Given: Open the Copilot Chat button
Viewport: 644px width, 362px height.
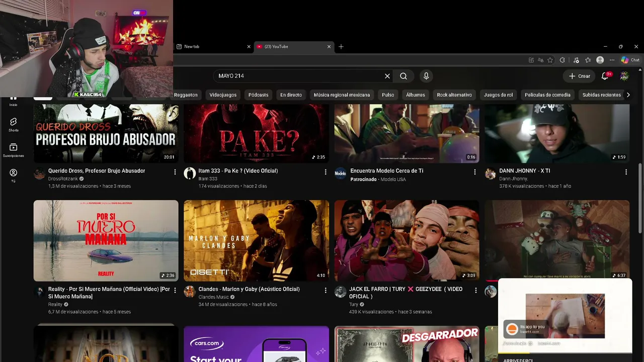Looking at the screenshot, I should click(x=630, y=60).
